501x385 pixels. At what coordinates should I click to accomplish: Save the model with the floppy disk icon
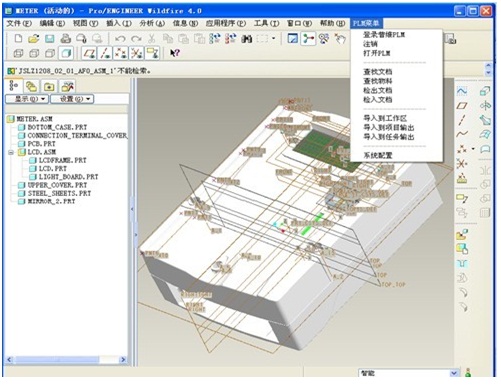coord(50,39)
